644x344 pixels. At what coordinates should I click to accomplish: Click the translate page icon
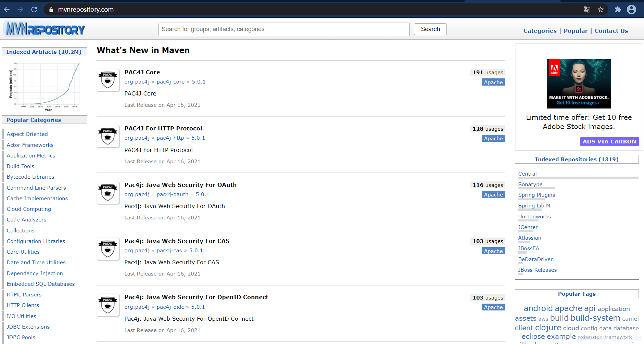[x=587, y=10]
